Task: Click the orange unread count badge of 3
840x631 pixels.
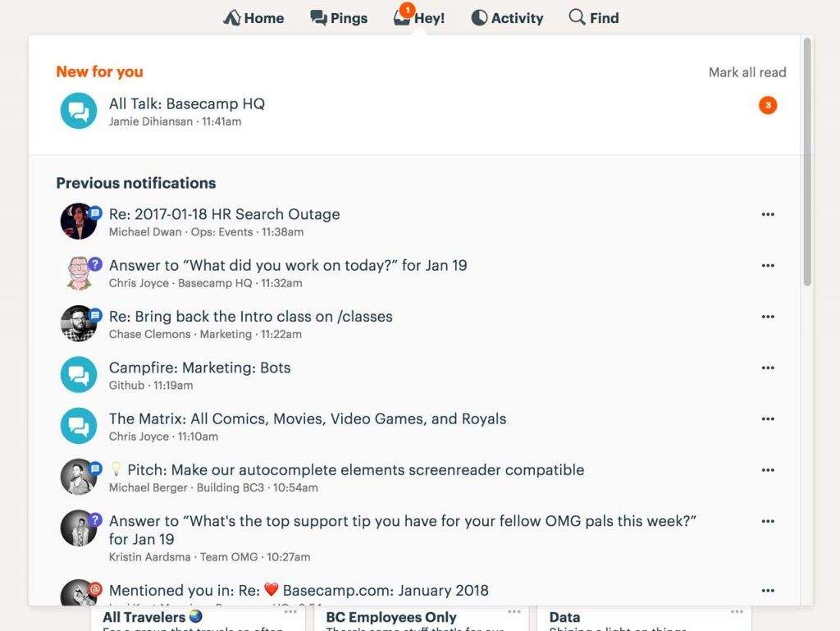Action: pos(768,106)
